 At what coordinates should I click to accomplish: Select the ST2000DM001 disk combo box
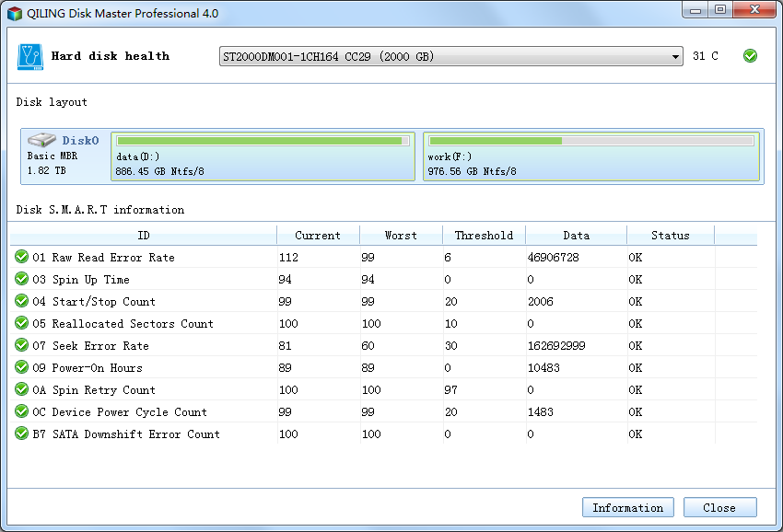point(451,56)
